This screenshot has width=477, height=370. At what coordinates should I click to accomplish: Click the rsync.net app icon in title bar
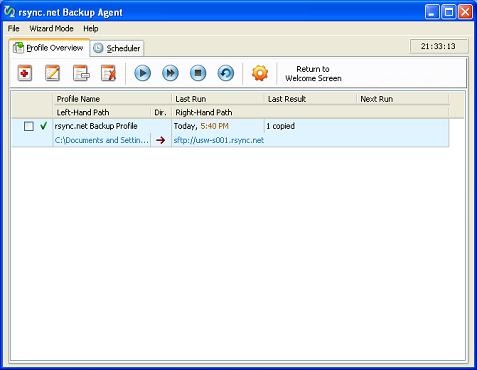click(x=10, y=12)
